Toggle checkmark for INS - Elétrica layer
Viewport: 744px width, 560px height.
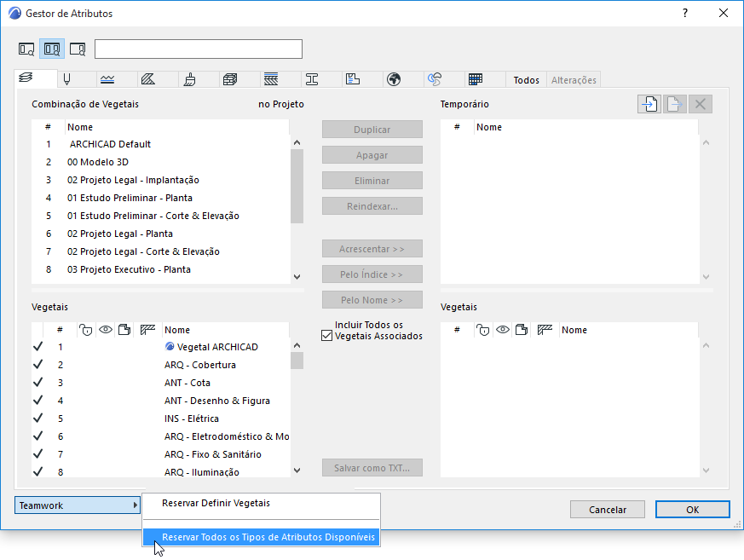(x=38, y=419)
